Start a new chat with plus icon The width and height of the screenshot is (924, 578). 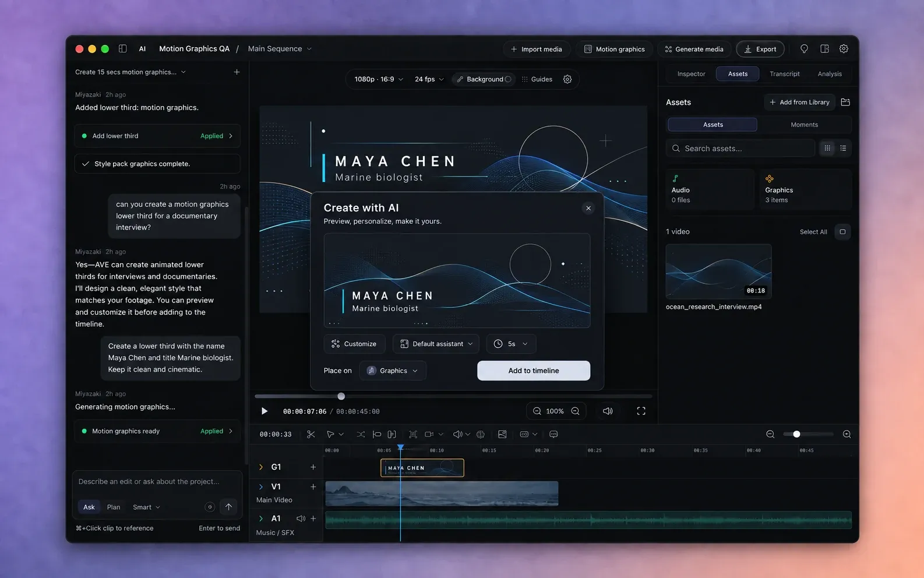tap(237, 72)
